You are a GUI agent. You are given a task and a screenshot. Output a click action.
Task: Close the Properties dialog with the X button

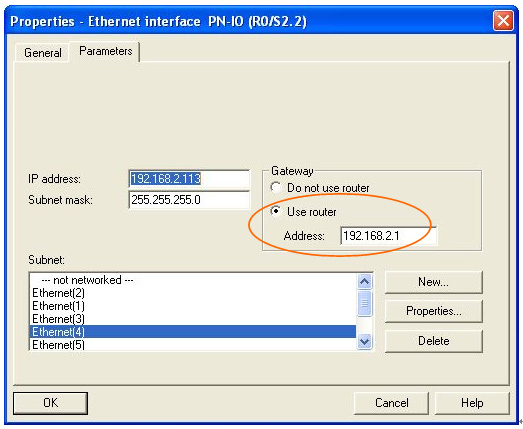503,21
